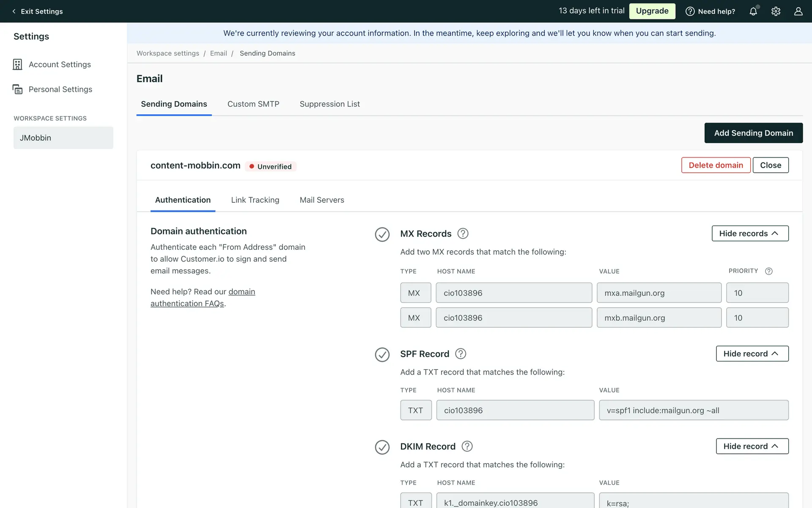Screen dimensions: 812x508
Task: Switch to the Custom SMTP tab
Action: click(x=253, y=104)
